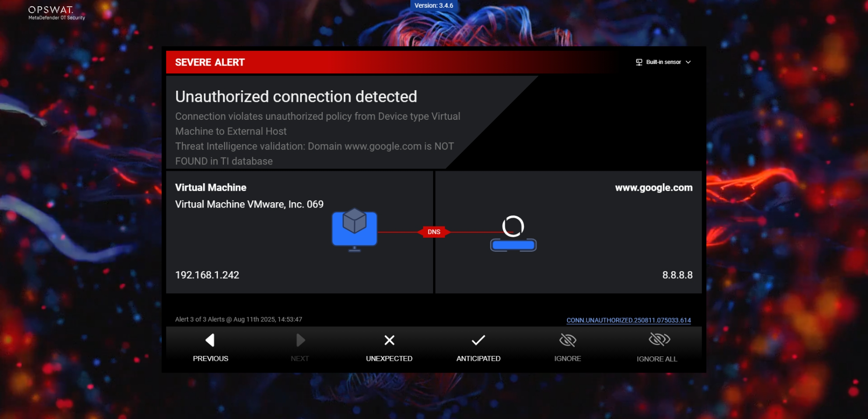Mark the alert as UNEXPECTED
The height and width of the screenshot is (419, 868).
pos(389,348)
